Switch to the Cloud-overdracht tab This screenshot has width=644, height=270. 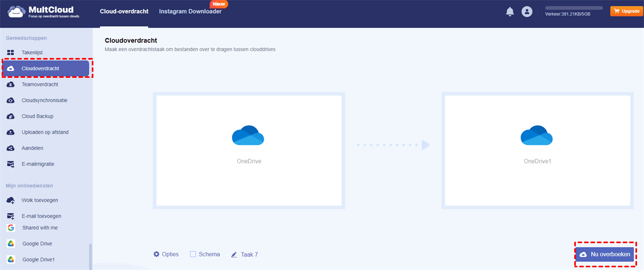[124, 11]
